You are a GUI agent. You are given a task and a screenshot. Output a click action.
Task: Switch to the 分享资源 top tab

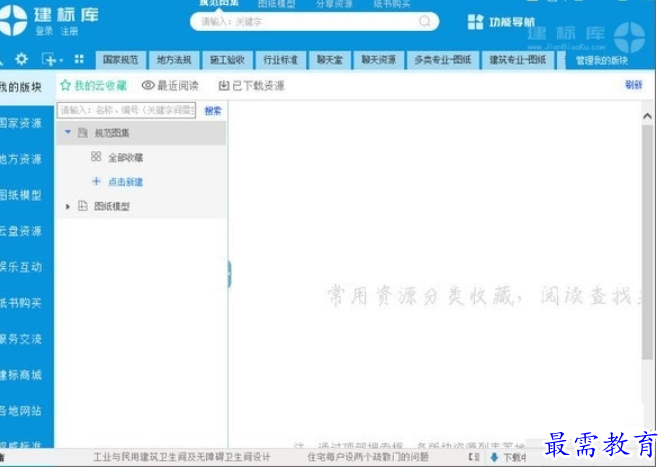click(334, 4)
